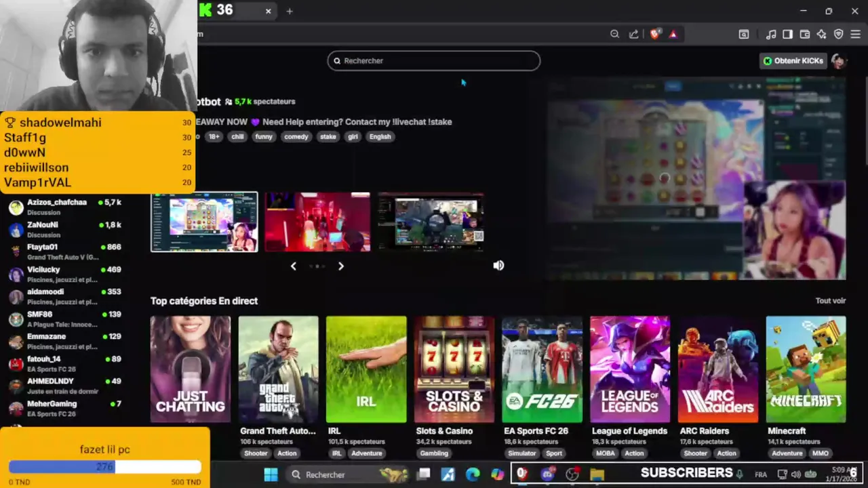
Task: Open the EA Sports FC 26 category card
Action: (x=542, y=369)
